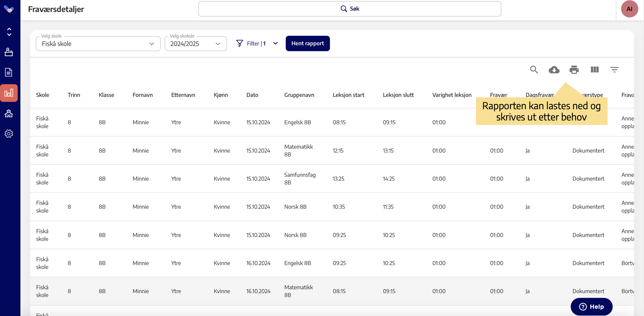The width and height of the screenshot is (644, 316).
Task: Download the report with cloud icon
Action: (x=554, y=70)
